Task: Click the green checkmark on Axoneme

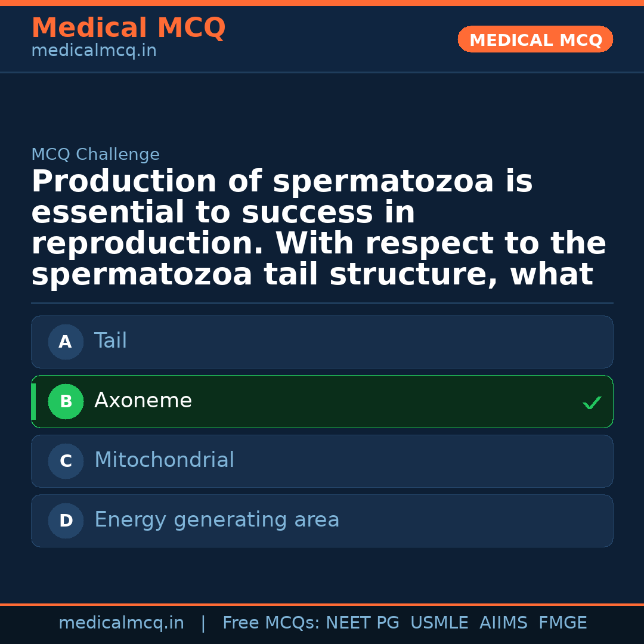Action: click(x=592, y=403)
